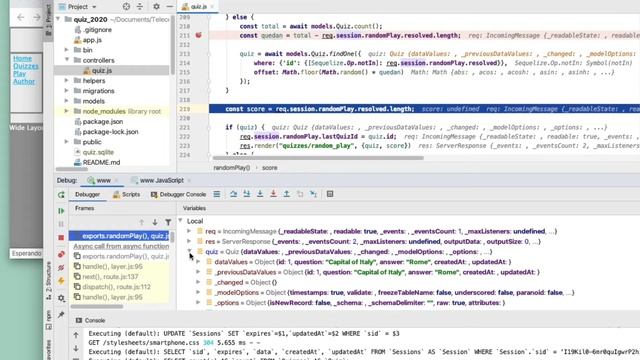
Task: Open Project panel gear options
Action: click(156, 7)
